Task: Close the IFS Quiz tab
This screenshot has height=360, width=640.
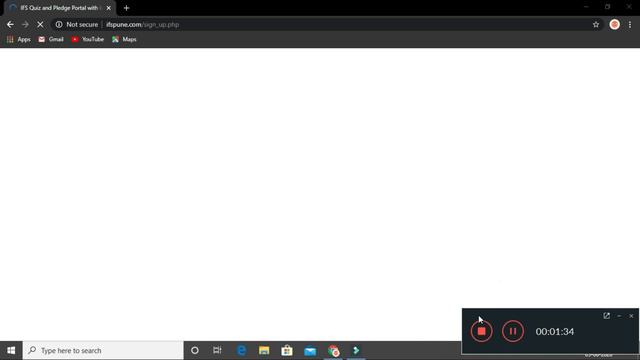Action: point(109,8)
